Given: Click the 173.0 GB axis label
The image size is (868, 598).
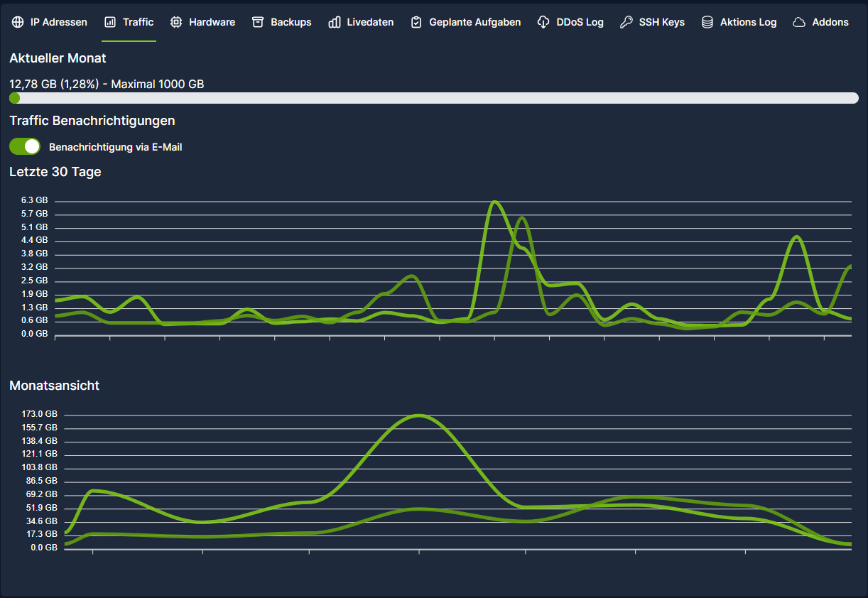Looking at the screenshot, I should [x=39, y=414].
